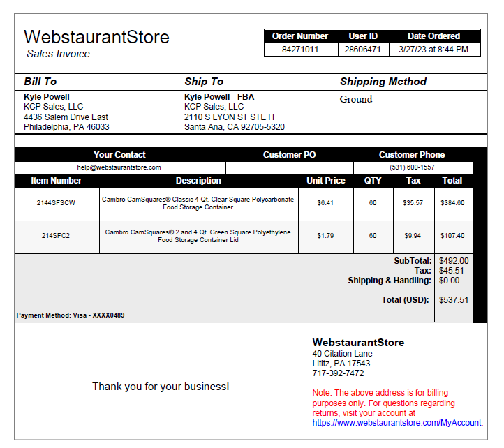Click KCP Sales, LLC under Ship To
Image resolution: width=504 pixels, height=448 pixels.
(x=214, y=107)
